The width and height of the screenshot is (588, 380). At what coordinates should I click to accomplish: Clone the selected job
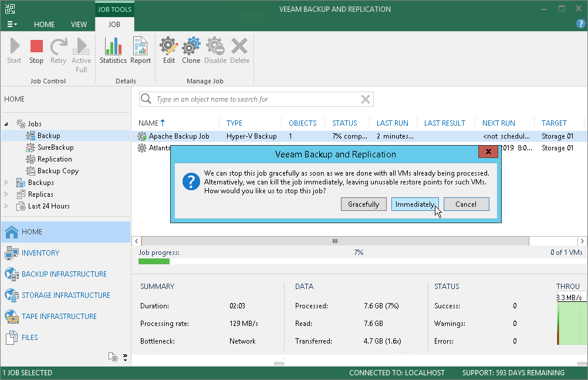point(191,51)
